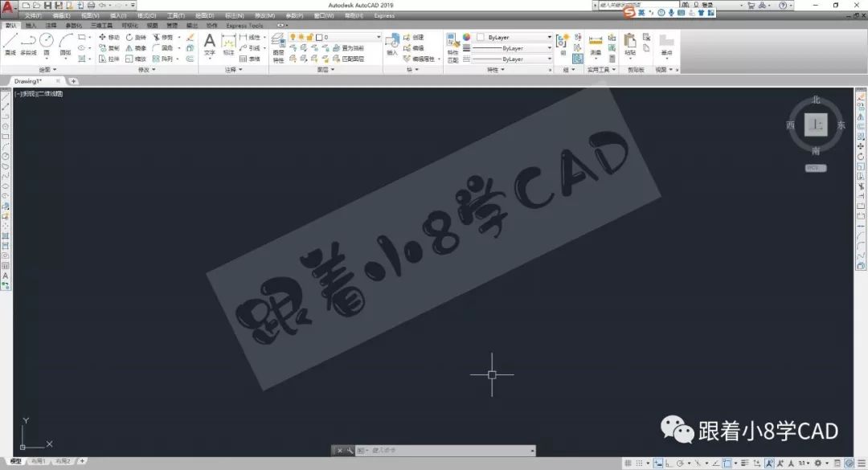
Task: Click the WCS button under ViewCube
Action: [816, 168]
